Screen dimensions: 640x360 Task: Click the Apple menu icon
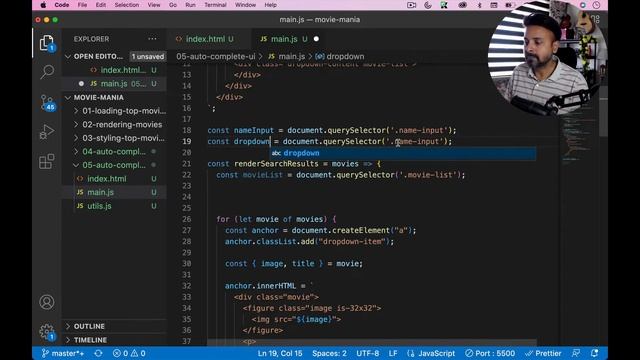43,5
